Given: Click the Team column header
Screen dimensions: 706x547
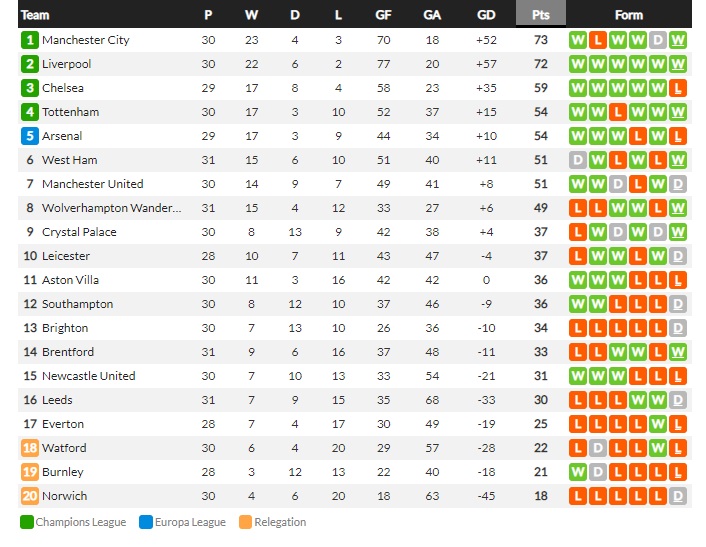Looking at the screenshot, I should point(35,15).
